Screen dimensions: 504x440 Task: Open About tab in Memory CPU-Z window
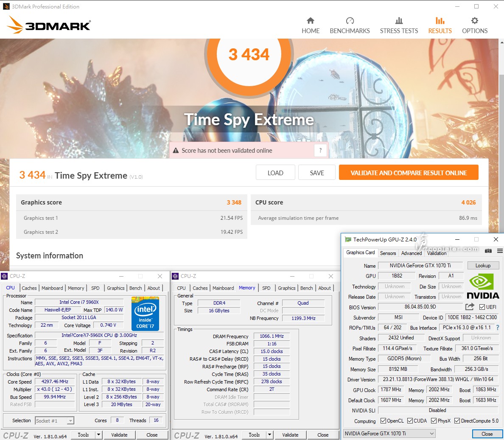coord(324,288)
